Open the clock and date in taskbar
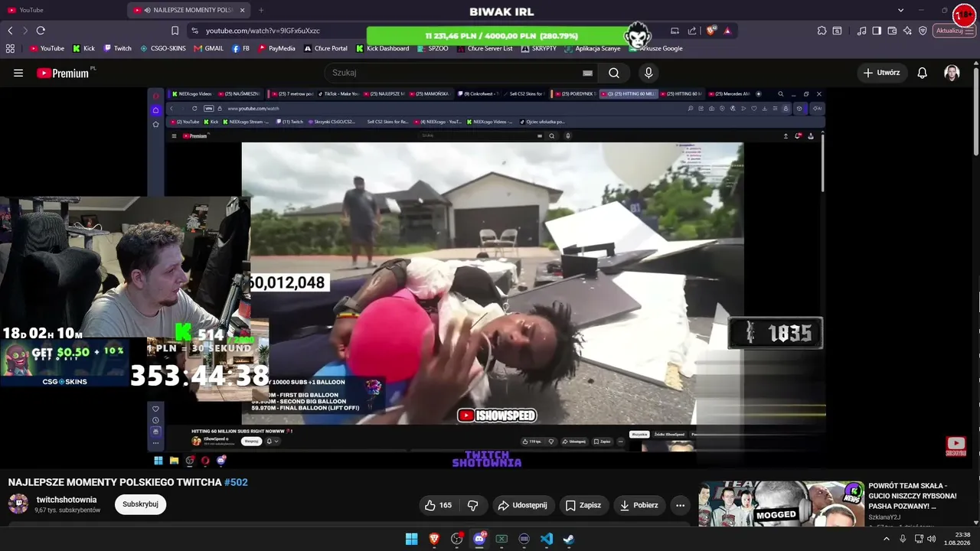The image size is (980, 551). tap(957, 539)
